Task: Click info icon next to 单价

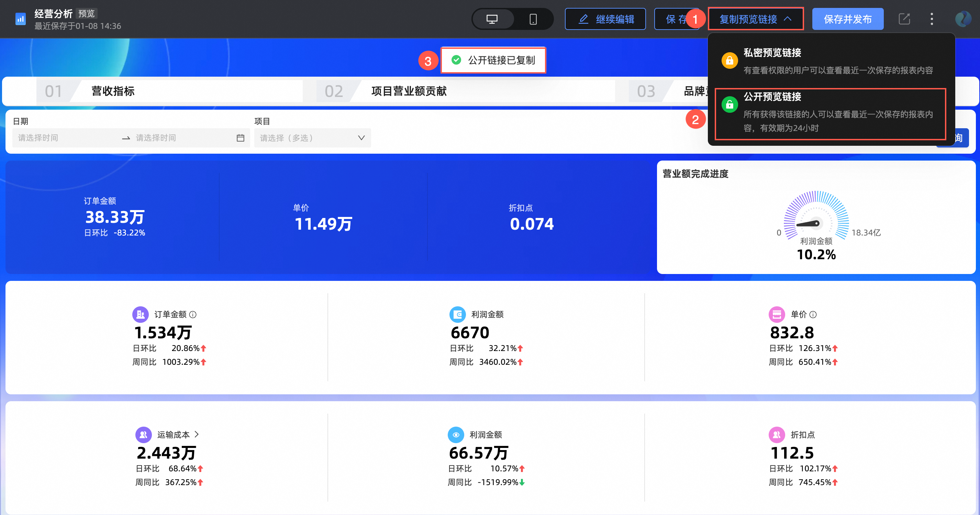Action: tap(813, 315)
